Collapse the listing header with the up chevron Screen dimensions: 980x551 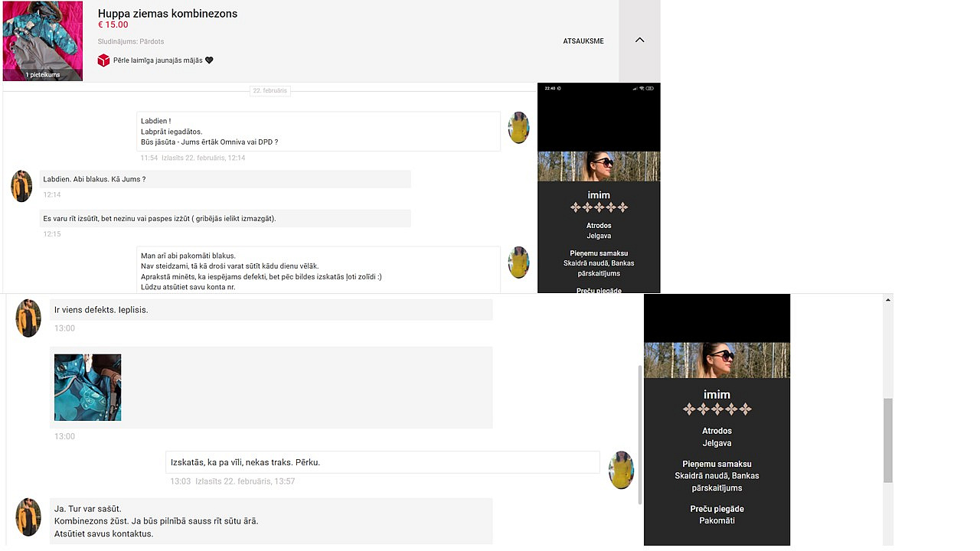point(639,41)
